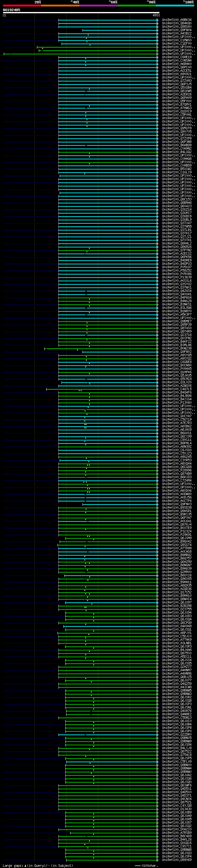197x868 pixels.
Task: Open hit UniRef100_Q84KQ0
Action: tap(177, 23)
